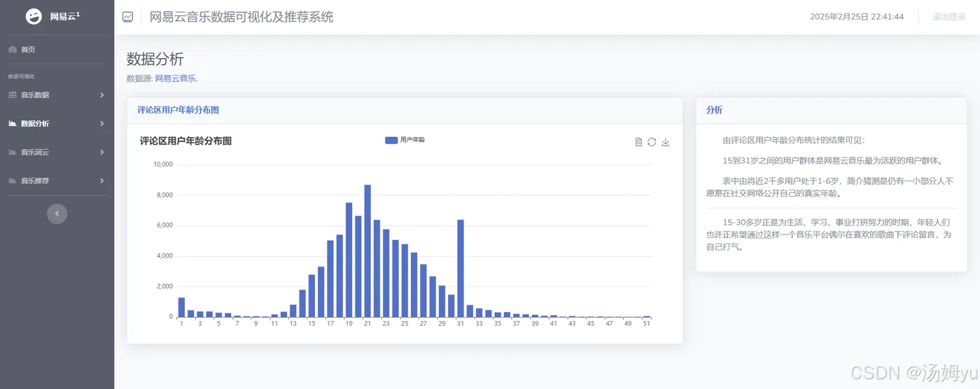The width and height of the screenshot is (980, 389).
Task: Click the chart title inside the plot
Action: pos(185,141)
